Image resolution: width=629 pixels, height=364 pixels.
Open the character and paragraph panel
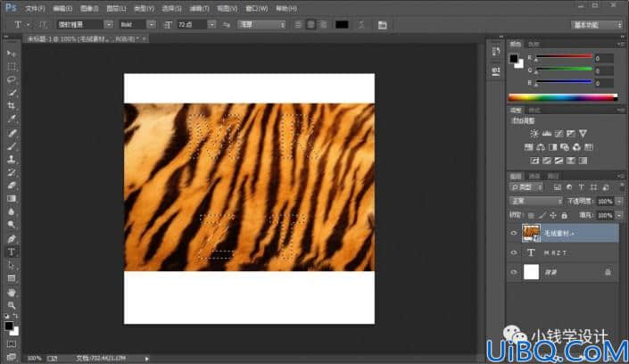[382, 25]
